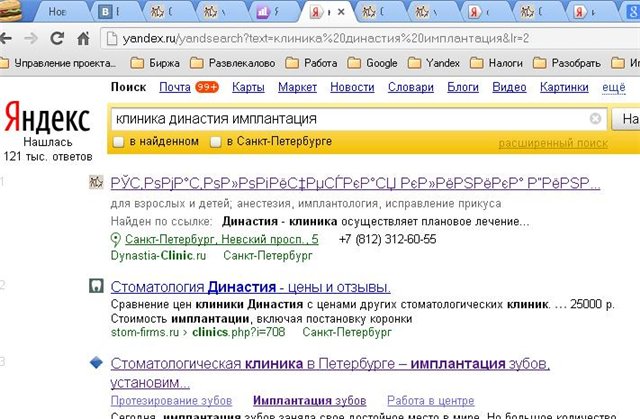This screenshot has height=419, width=640.
Task: Click the tooth favicon of Стоматология Династия result
Action: click(96, 287)
